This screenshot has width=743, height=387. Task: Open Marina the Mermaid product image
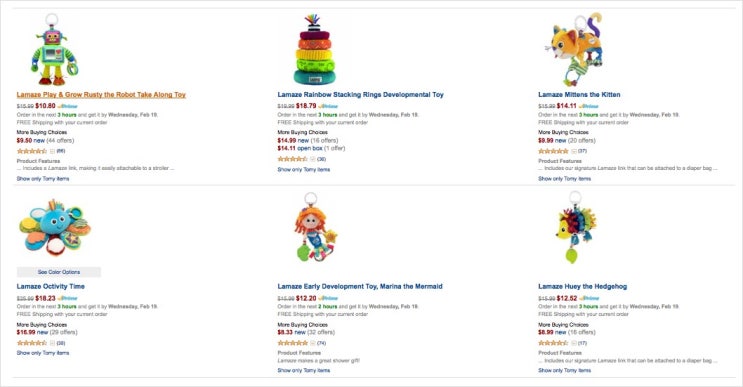tap(315, 227)
